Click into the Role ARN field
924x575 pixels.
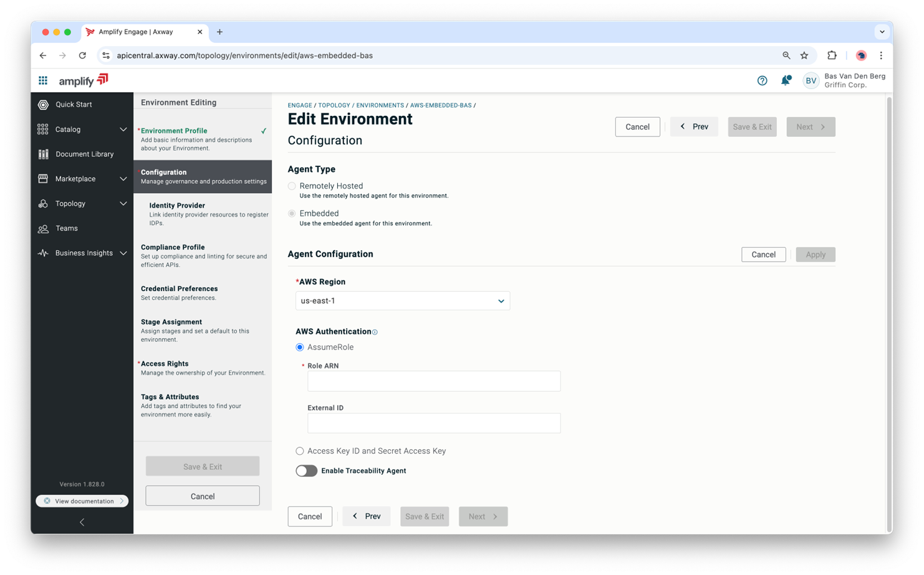[434, 381]
